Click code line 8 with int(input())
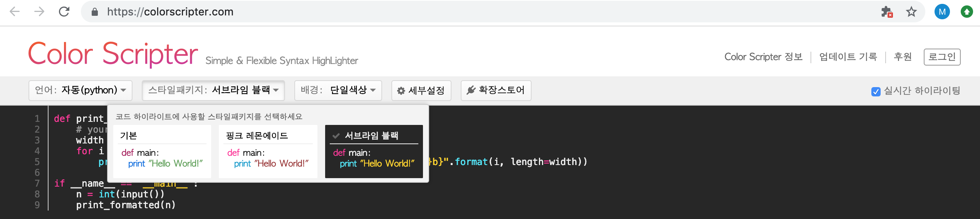The image size is (980, 219). pos(120,194)
